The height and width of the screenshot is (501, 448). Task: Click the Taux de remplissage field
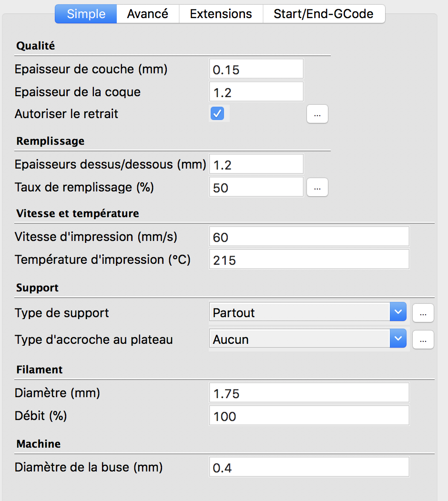(256, 187)
